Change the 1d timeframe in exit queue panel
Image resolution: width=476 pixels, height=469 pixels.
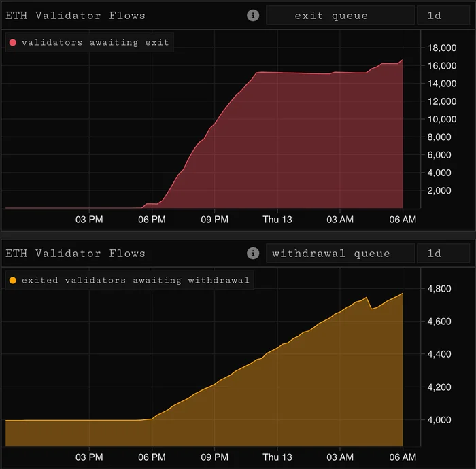tap(443, 16)
